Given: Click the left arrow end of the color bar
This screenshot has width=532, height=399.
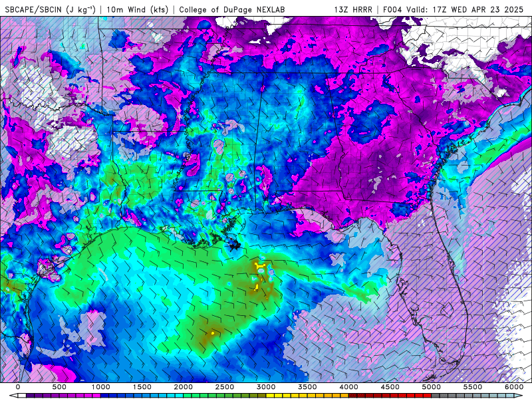Looking at the screenshot, I should [x=13, y=396].
